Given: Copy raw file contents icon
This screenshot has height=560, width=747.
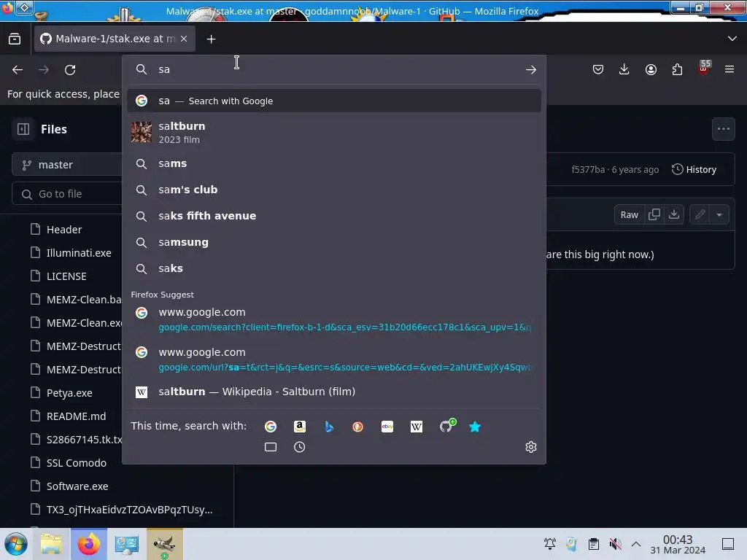Looking at the screenshot, I should (654, 215).
